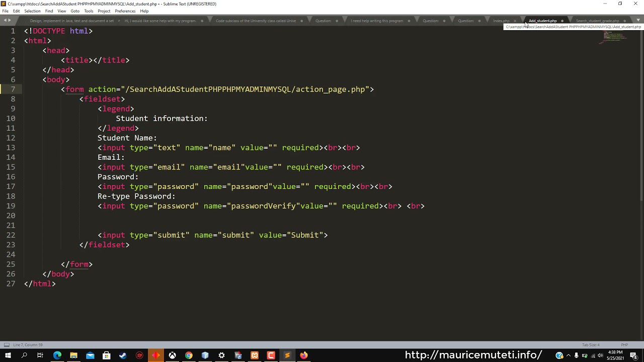Switch to the Search_student_grade.php tab
The height and width of the screenshot is (362, 644).
pos(597,21)
